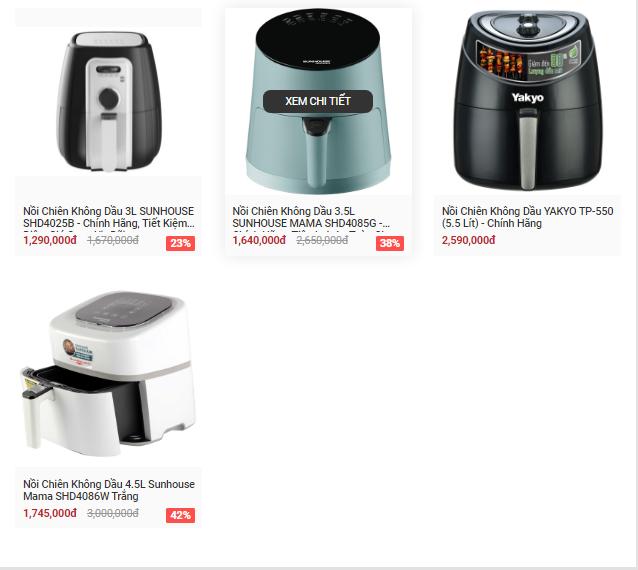Open product title Nồi Chiên Không Dầu 3.5L SUNHOUSE MAMA
This screenshot has width=638, height=570.
point(311,217)
